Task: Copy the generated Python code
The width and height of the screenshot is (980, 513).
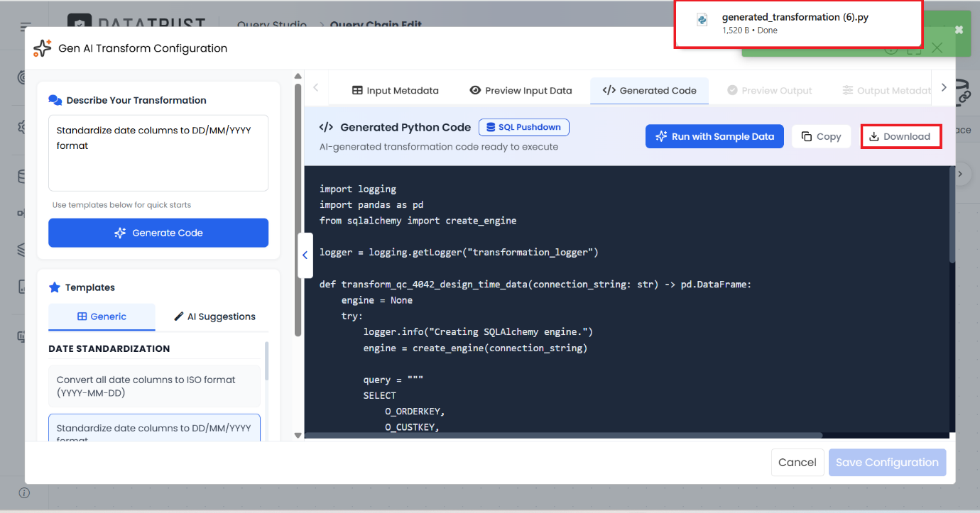Action: [x=822, y=136]
